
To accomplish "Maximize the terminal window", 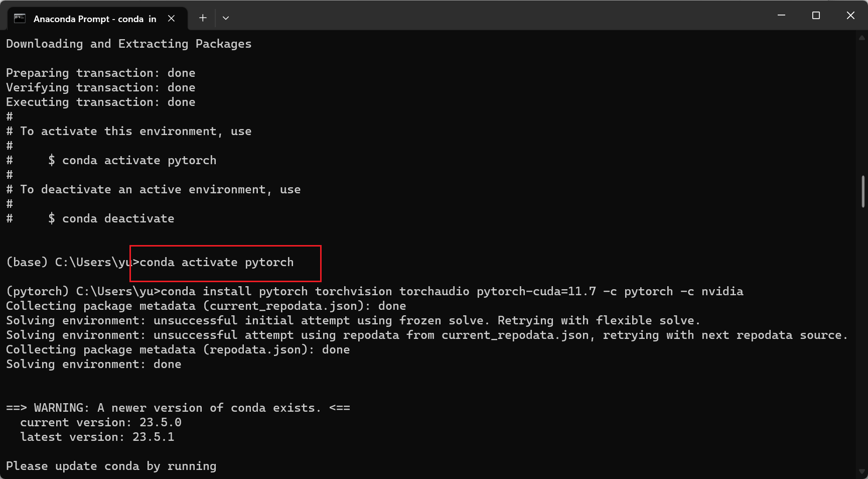I will (815, 15).
